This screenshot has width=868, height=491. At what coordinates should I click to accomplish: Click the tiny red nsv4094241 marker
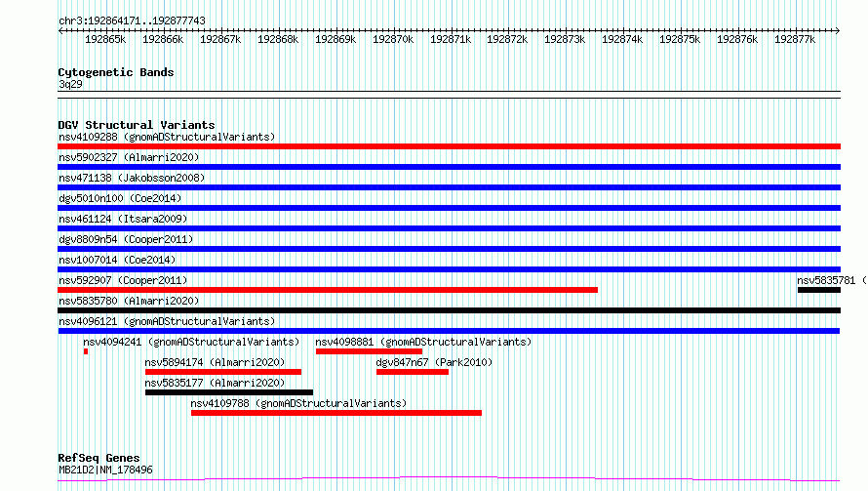point(86,351)
